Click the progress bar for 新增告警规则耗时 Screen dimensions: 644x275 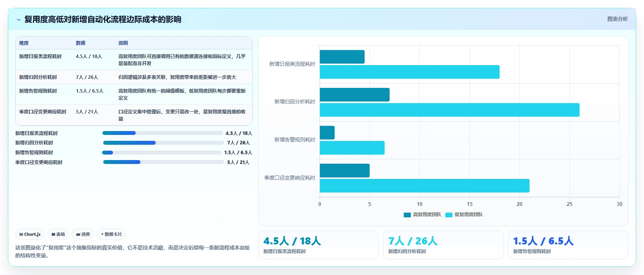point(162,153)
